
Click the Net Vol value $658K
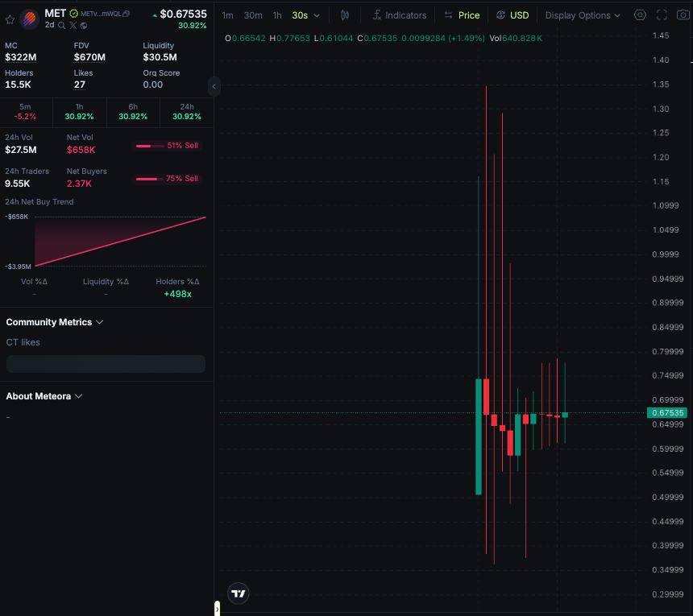click(81, 150)
